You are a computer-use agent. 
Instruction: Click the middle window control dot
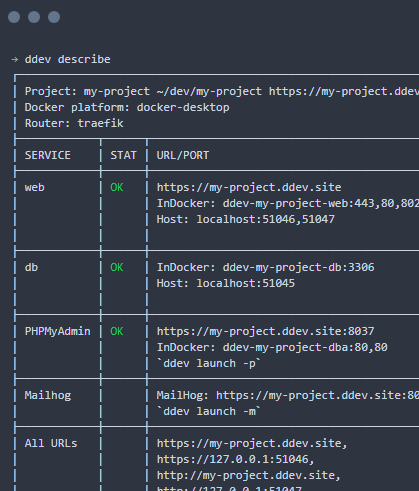34,17
